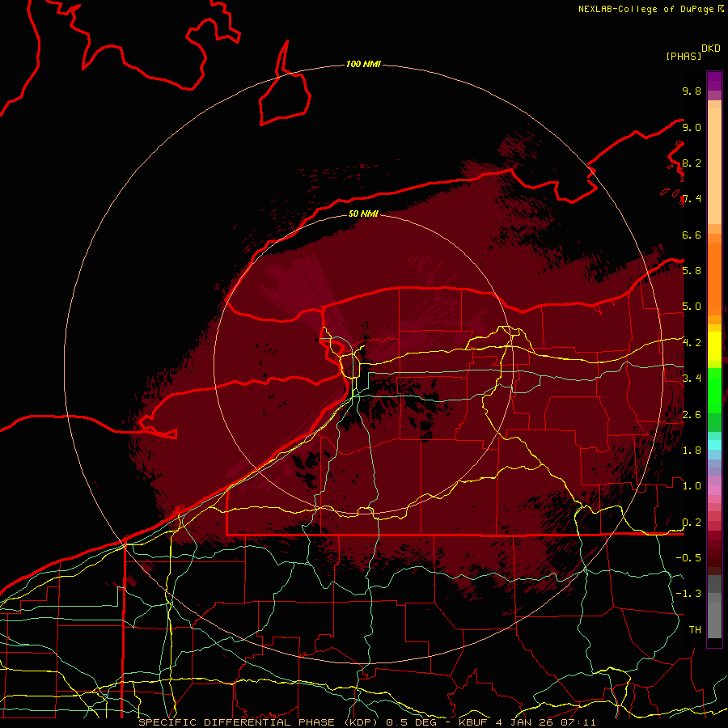Click the yellow color bar segment
This screenshot has width=728, height=728.
coord(714,346)
